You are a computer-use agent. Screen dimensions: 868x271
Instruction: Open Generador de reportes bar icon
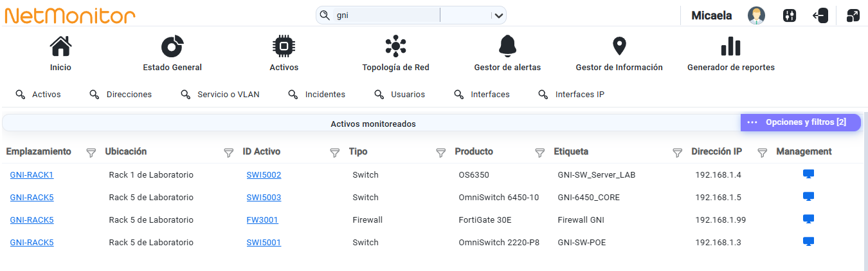point(730,46)
